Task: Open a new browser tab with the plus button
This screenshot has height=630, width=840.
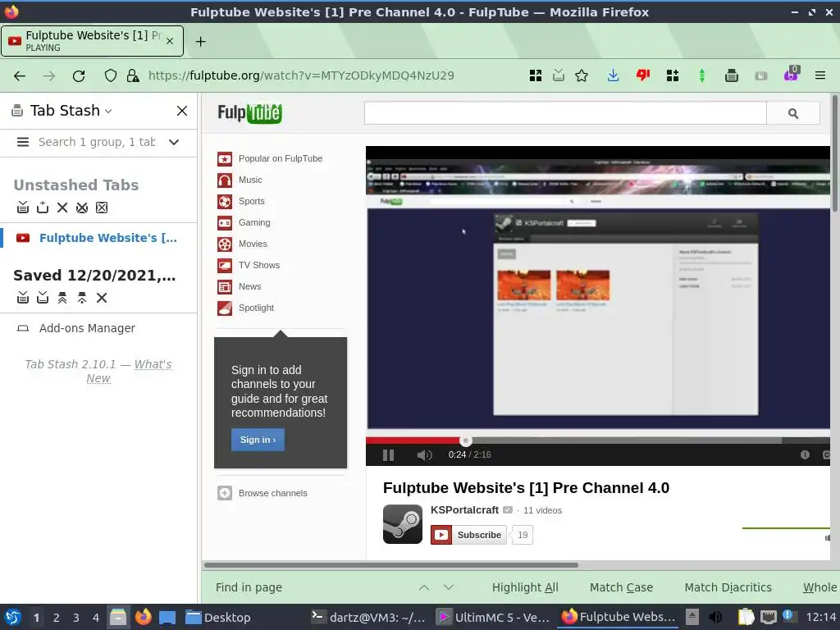Action: (200, 41)
